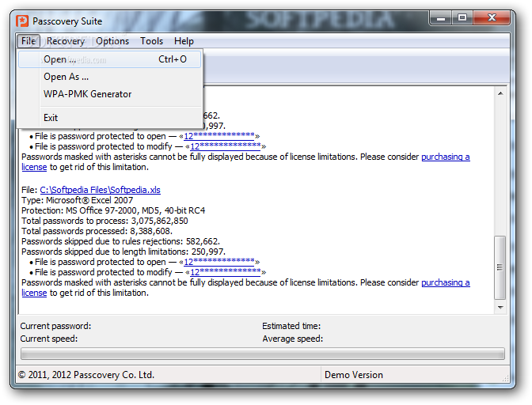Click 'Total passwords to process: 3,075,862,850' line
Screen dimensions: 532x405
104,221
